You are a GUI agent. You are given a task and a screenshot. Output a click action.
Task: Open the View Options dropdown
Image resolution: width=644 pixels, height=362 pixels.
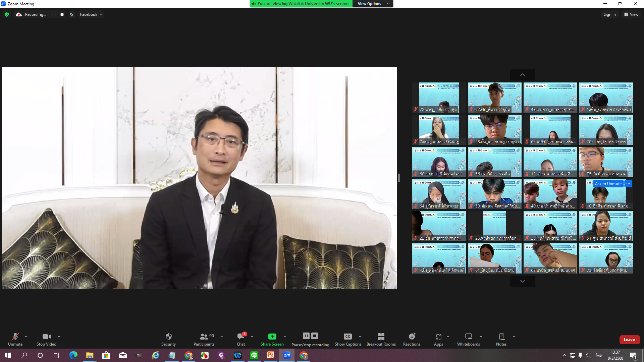pos(373,4)
